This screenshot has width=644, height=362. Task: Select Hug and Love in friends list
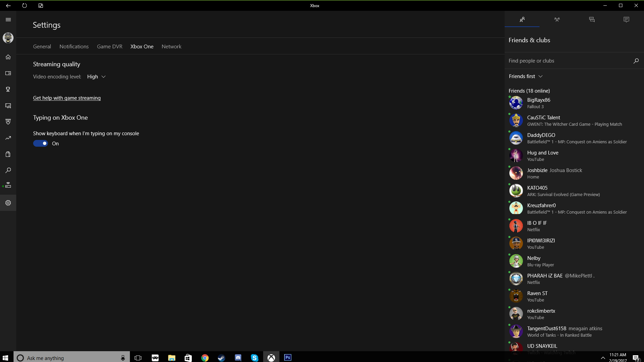574,155
